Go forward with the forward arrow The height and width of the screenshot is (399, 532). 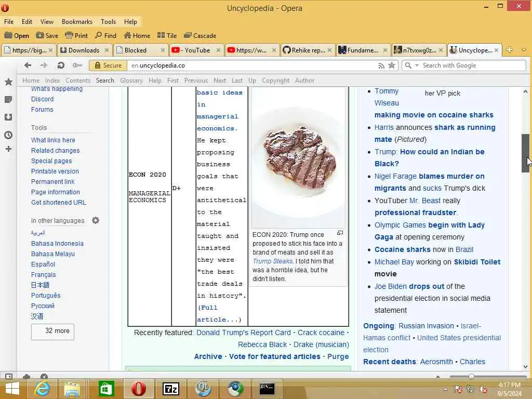pyautogui.click(x=44, y=65)
